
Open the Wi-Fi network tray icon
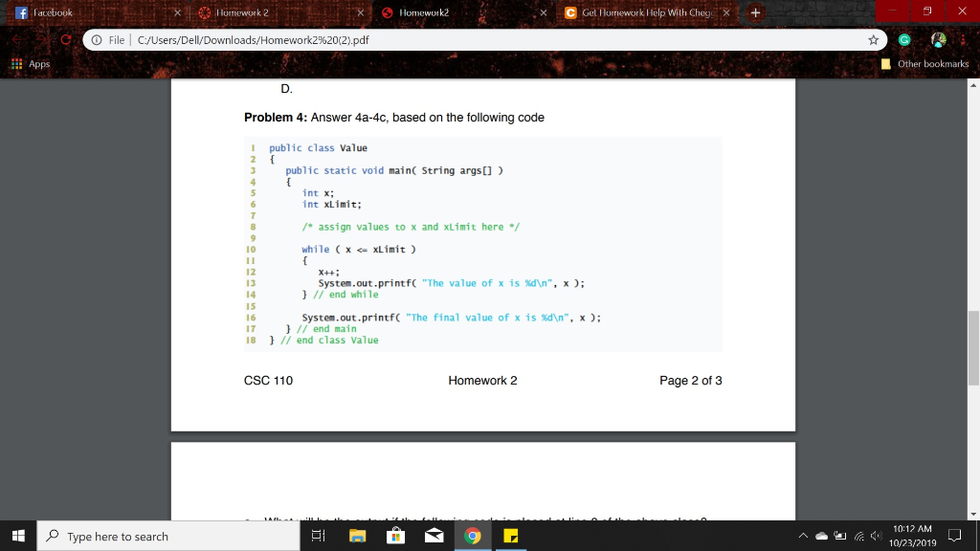tap(859, 536)
